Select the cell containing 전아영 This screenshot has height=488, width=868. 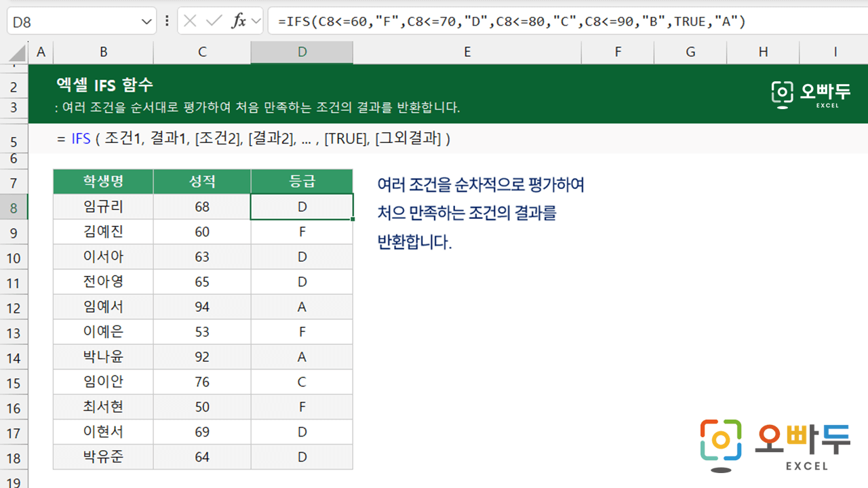pos(103,282)
